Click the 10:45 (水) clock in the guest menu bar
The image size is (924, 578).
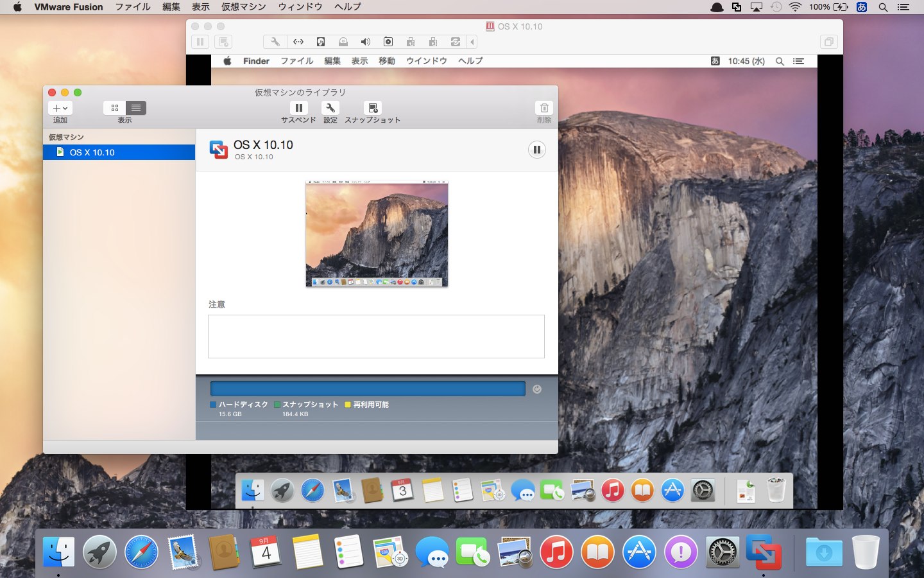click(746, 61)
